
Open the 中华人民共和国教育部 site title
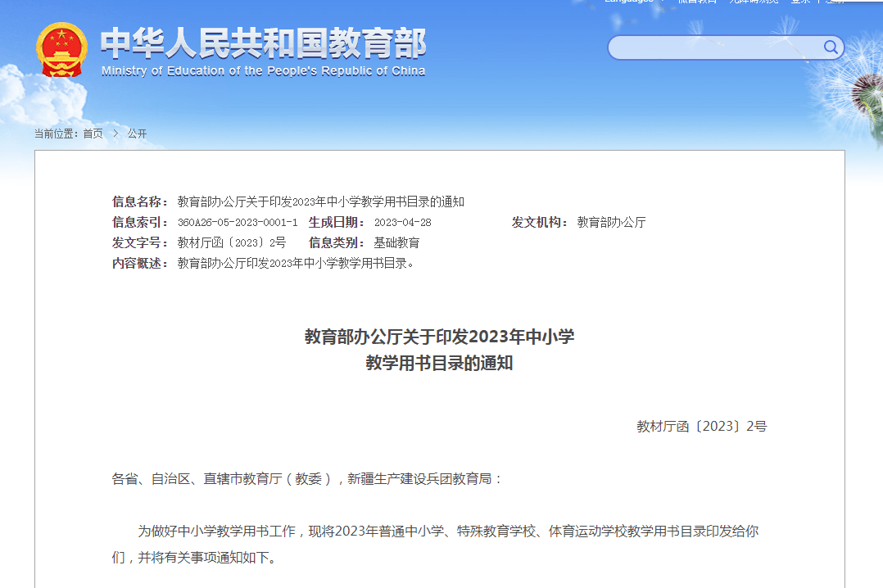(x=264, y=43)
